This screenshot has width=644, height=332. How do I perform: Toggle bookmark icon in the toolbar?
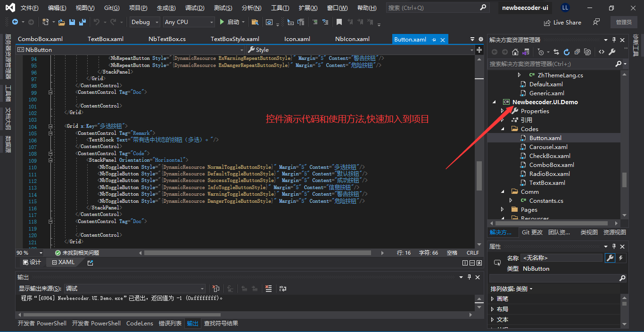click(x=339, y=22)
